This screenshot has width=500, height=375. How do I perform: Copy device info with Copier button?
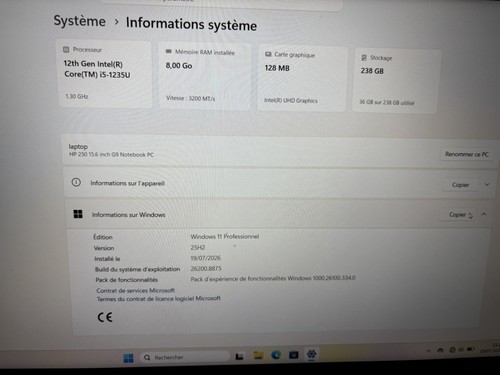(460, 185)
